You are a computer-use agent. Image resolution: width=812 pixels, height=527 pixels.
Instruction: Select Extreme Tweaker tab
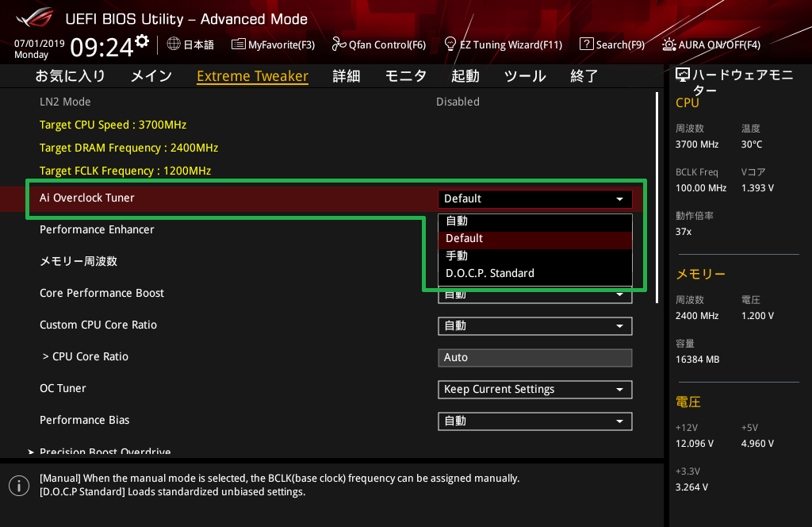tap(253, 76)
